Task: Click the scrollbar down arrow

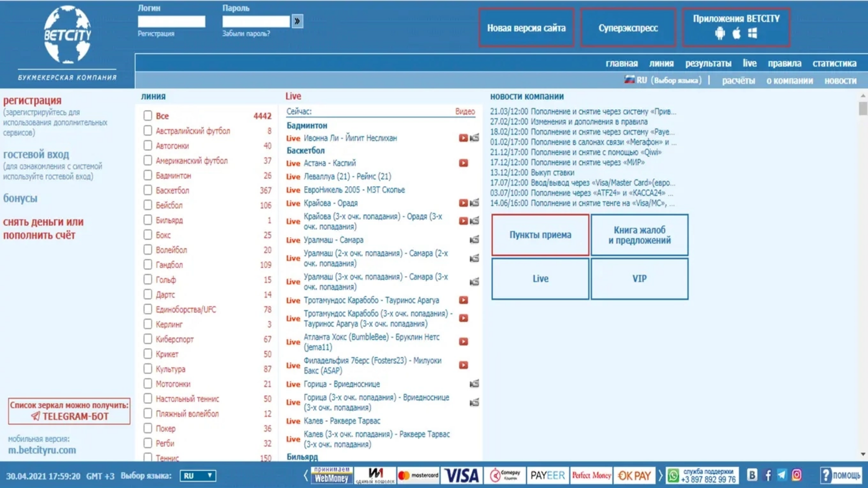Action: point(863,454)
